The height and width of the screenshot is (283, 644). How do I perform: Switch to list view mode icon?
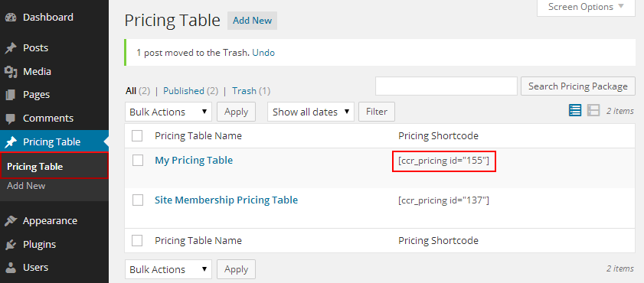pos(575,110)
